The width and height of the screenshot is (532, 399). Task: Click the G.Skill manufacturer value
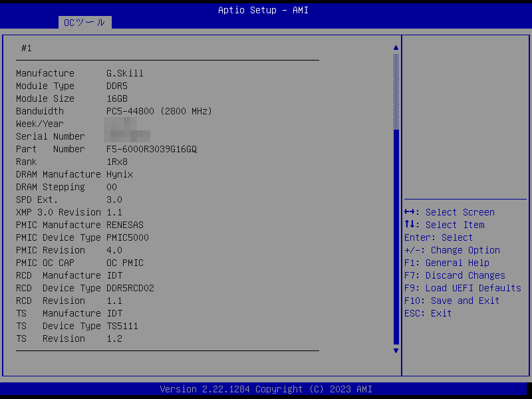[125, 73]
